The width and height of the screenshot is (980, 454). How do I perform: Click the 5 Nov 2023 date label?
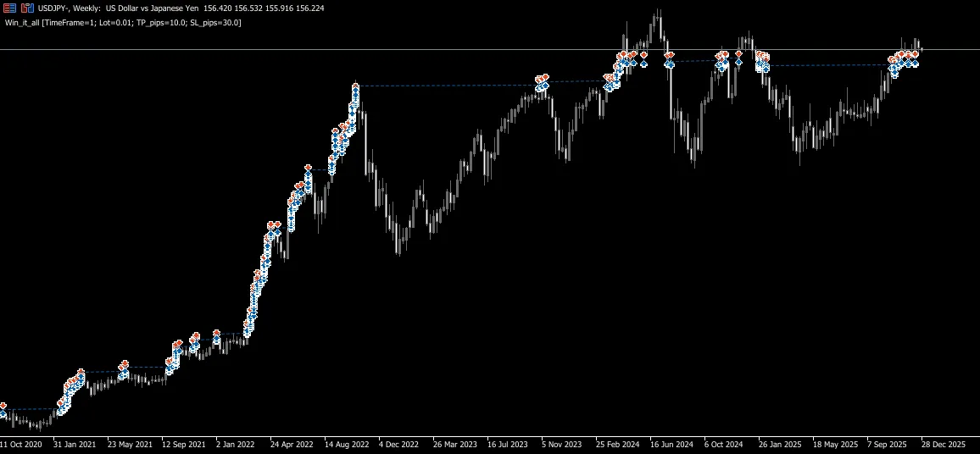(562, 446)
